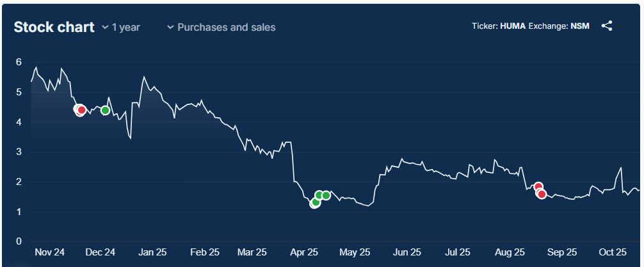The width and height of the screenshot is (644, 267).
Task: Select the upper red marker in late August
Action: pyautogui.click(x=538, y=187)
